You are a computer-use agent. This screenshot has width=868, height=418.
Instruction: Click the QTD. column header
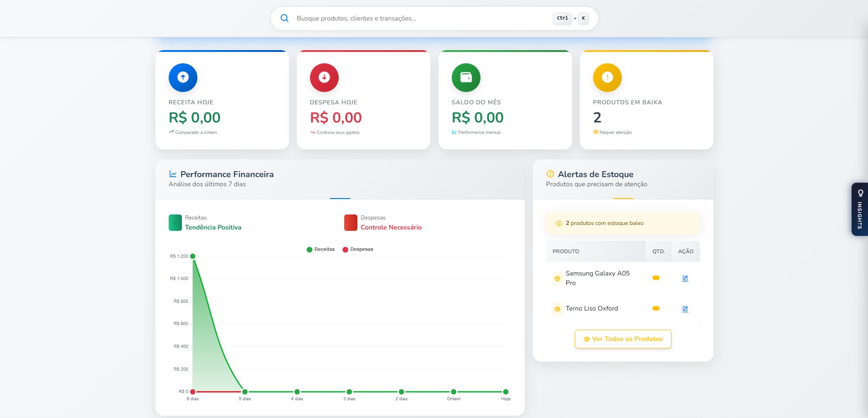click(x=658, y=251)
